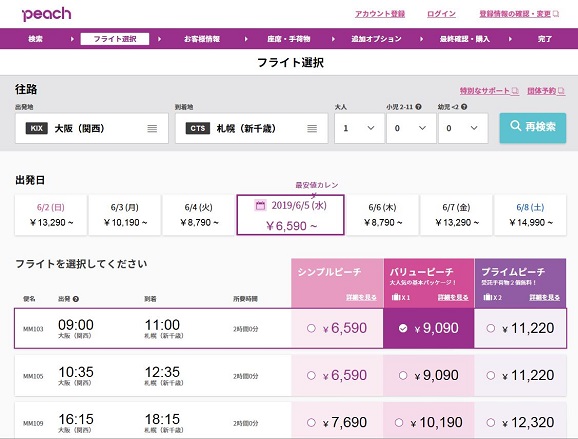Viewport: 578px width, 439px height.
Task: View details link under プライムピーチ
Action: click(x=544, y=297)
